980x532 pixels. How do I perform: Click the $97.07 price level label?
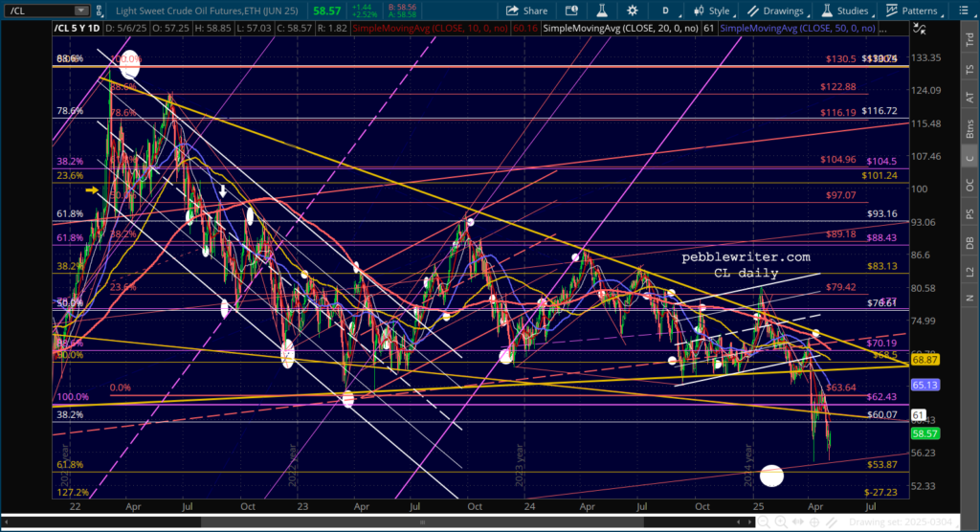point(840,195)
